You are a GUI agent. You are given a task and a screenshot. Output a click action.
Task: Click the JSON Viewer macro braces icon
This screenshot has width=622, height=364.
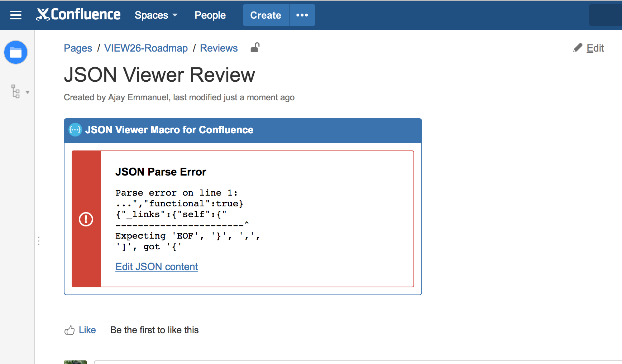tap(75, 130)
